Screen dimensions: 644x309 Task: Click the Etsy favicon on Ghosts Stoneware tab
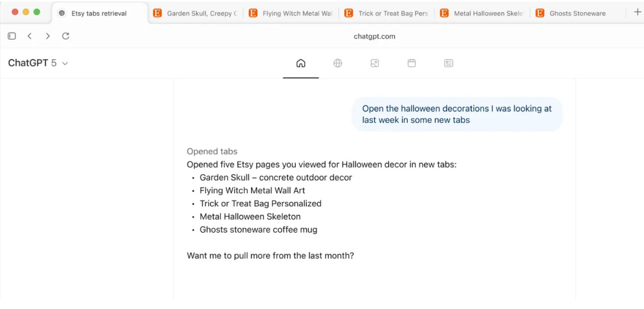(540, 13)
